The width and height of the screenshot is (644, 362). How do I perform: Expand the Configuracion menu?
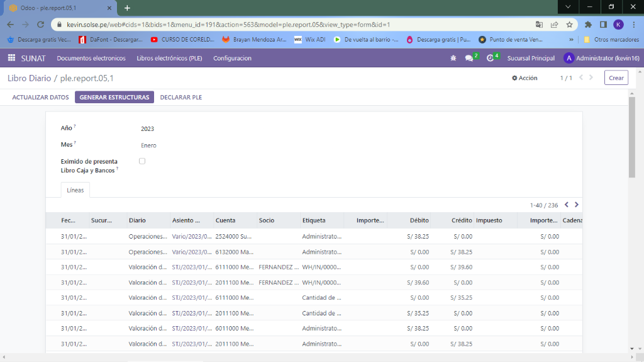click(x=232, y=58)
